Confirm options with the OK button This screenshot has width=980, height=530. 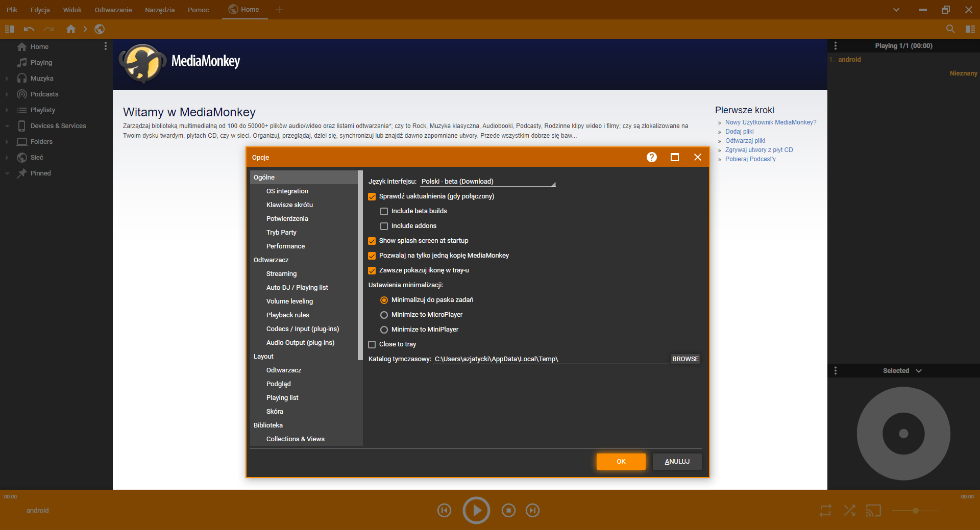coord(621,462)
